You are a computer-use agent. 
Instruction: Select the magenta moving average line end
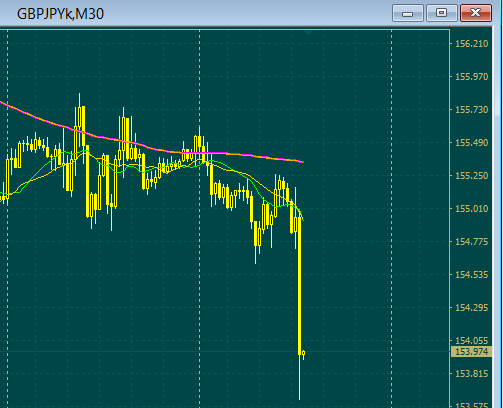[302, 162]
